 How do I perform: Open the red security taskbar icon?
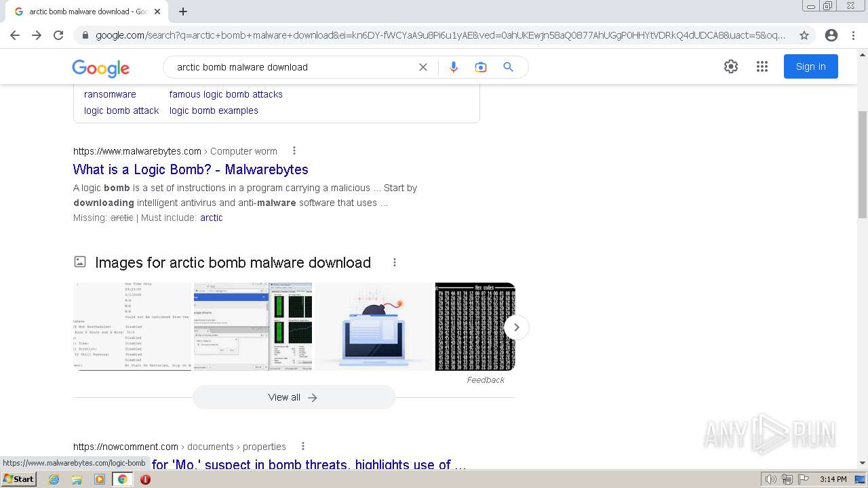tap(145, 479)
